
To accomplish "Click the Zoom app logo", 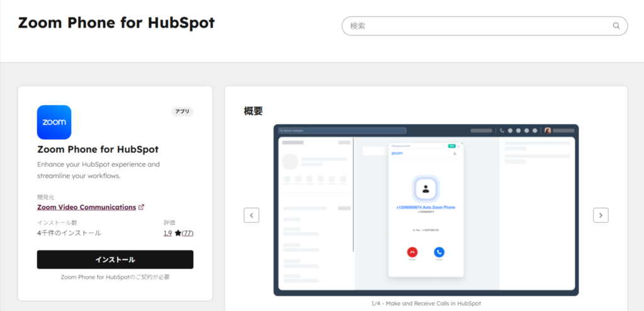I will pos(54,122).
